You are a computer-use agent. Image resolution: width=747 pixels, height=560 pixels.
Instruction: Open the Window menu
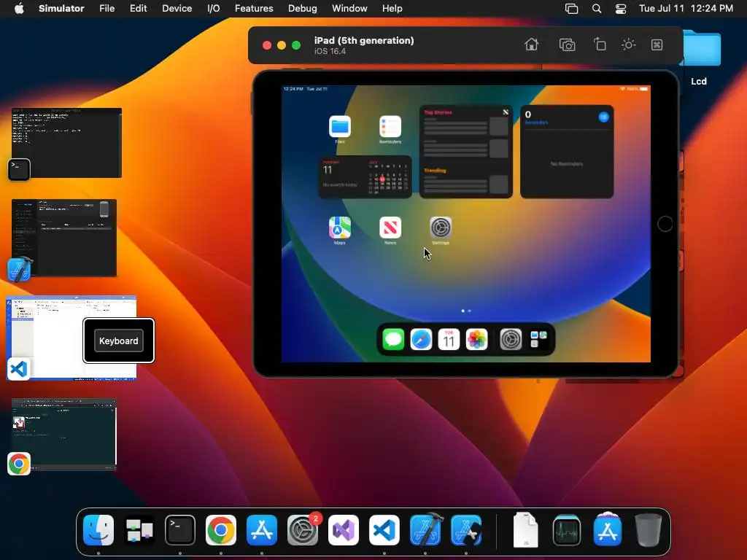349,9
